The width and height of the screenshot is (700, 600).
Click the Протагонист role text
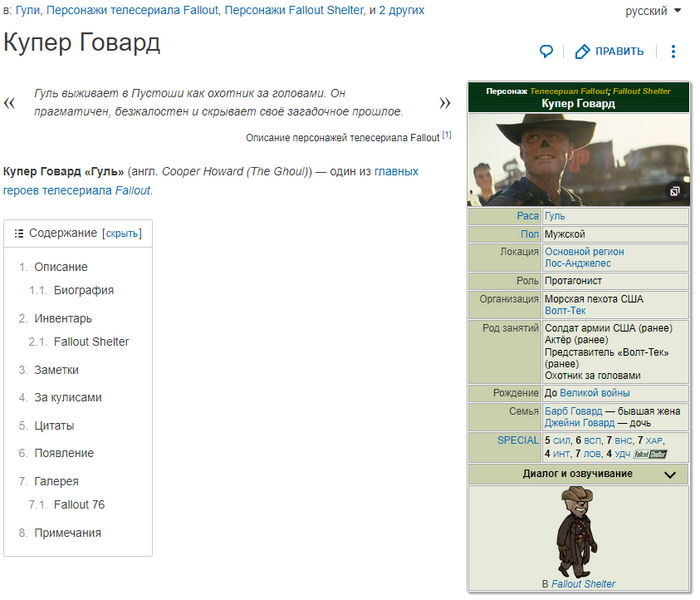tap(573, 281)
